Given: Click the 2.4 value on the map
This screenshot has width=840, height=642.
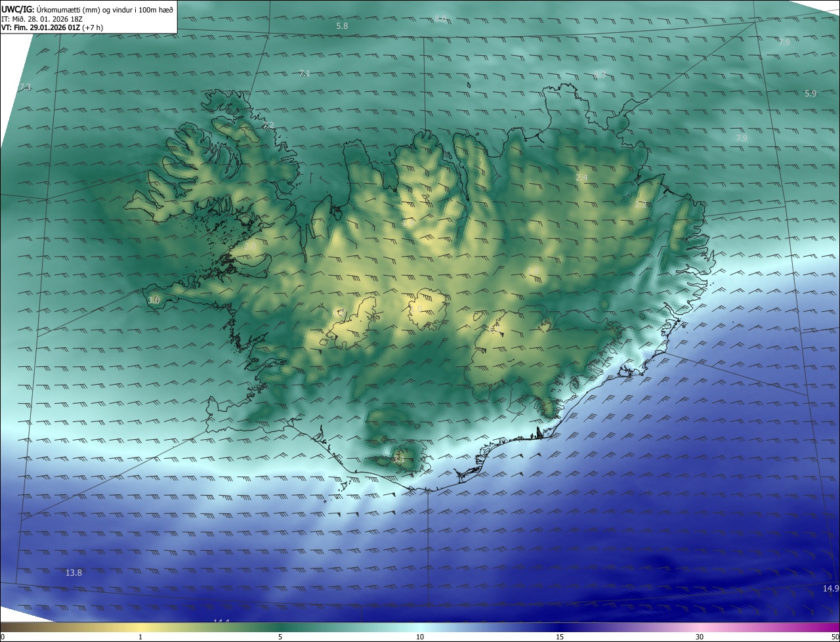Looking at the screenshot, I should click(x=581, y=177).
